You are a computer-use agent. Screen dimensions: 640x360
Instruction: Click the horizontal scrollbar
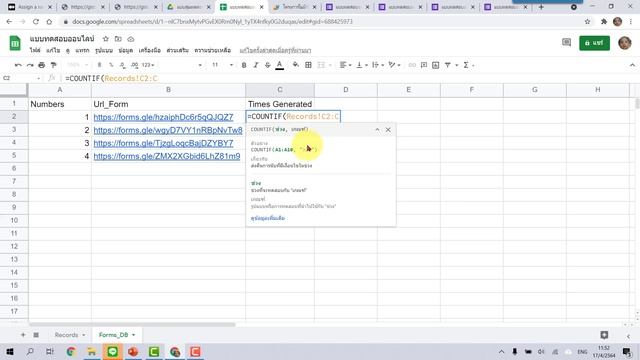[133, 324]
